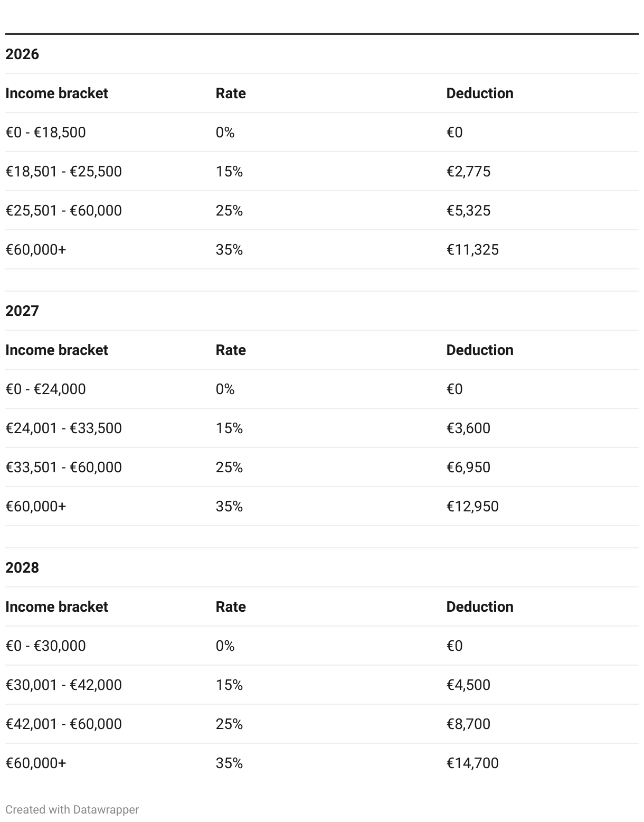Click the €0 - €30,000 bracket cell
This screenshot has width=644, height=822.
coord(45,646)
